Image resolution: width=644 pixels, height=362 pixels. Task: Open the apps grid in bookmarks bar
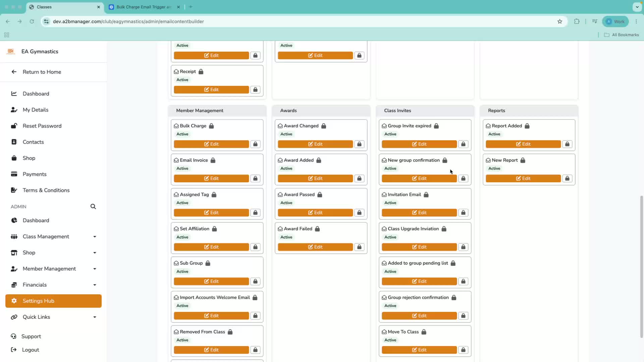pos(6,35)
